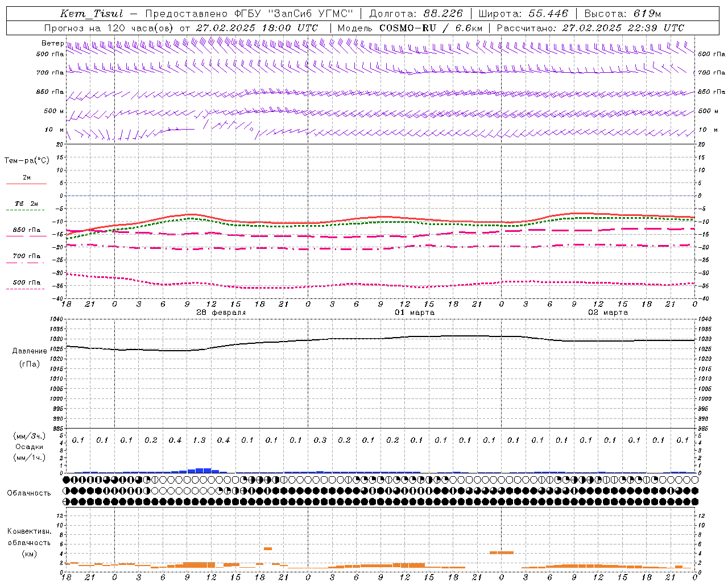
Task: Click the date label '02 марта'
Action: pos(608,313)
